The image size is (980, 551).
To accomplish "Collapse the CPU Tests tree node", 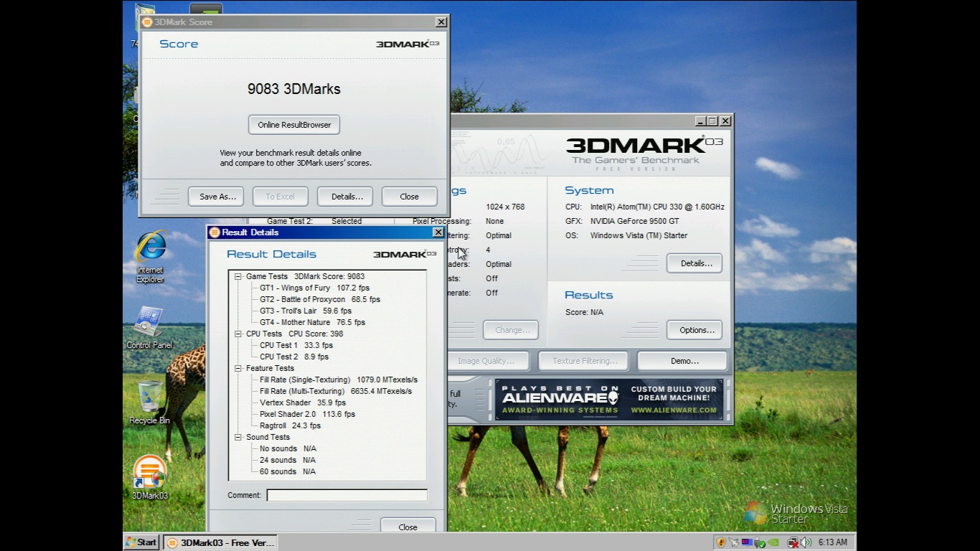I will tap(238, 334).
